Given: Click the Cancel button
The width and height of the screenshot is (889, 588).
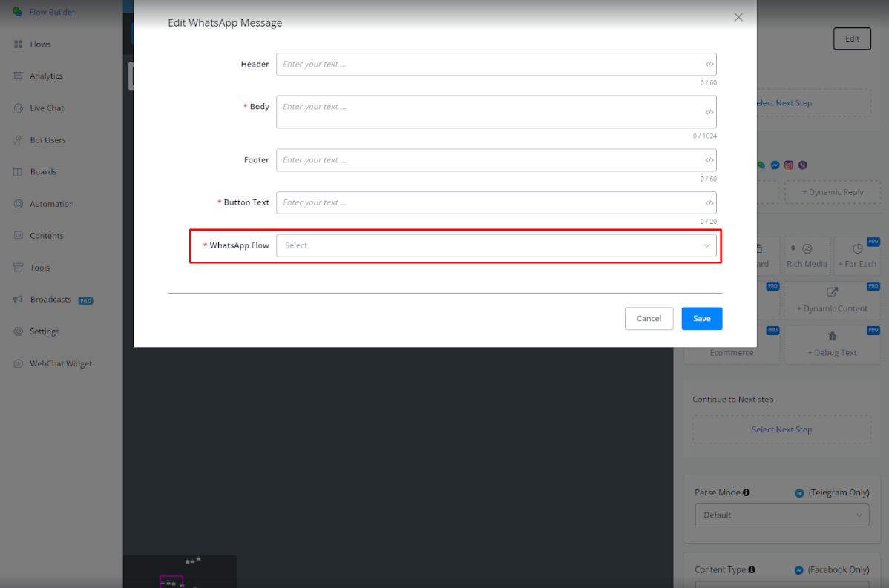Looking at the screenshot, I should pos(649,318).
